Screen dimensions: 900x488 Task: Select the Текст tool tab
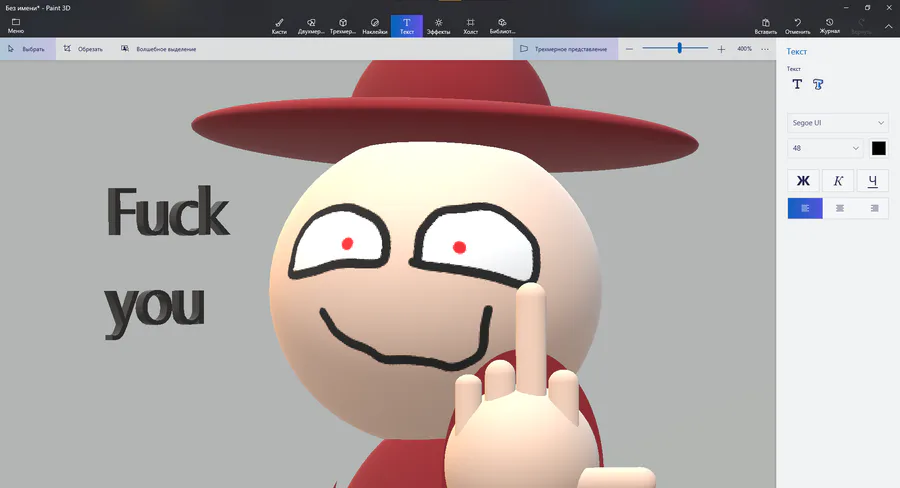coord(407,26)
